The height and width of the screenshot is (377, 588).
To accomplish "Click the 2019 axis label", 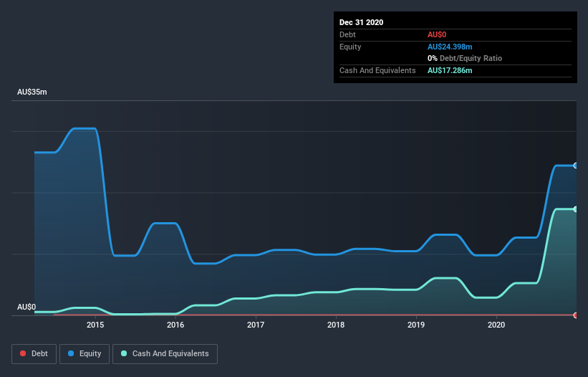I will [416, 325].
